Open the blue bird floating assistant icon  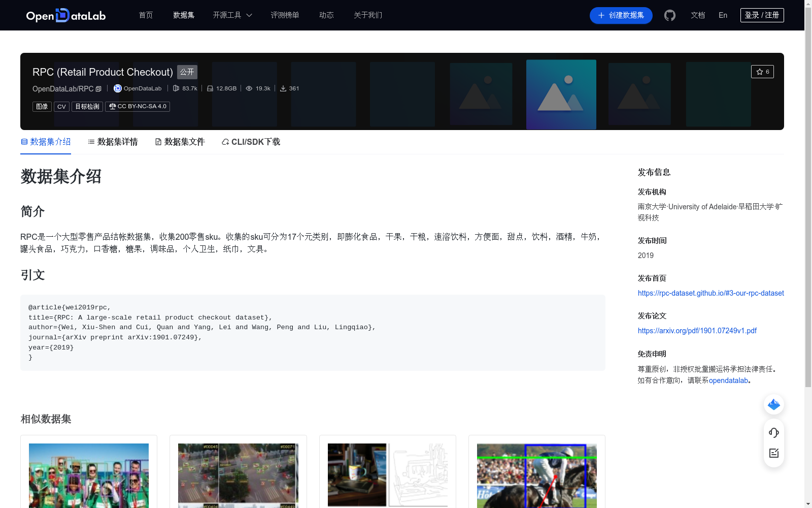click(x=774, y=404)
